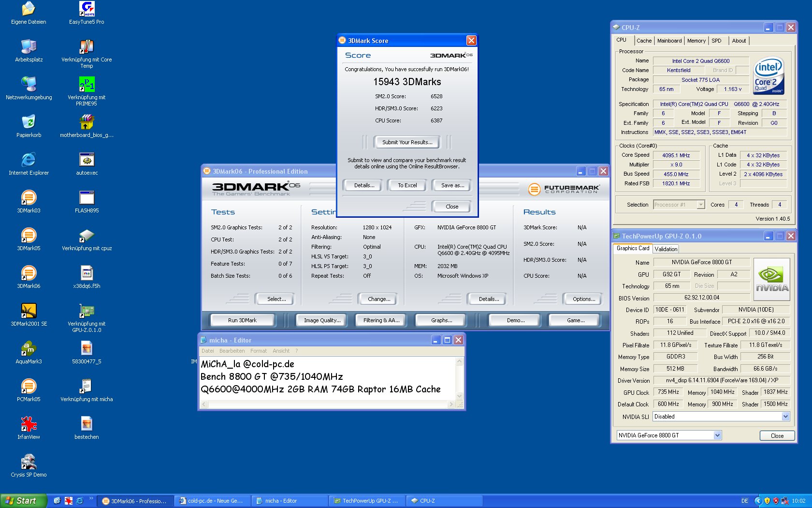This screenshot has width=812, height=508.
Task: Select the Arbeitsplatz desktop icon
Action: pos(29,51)
